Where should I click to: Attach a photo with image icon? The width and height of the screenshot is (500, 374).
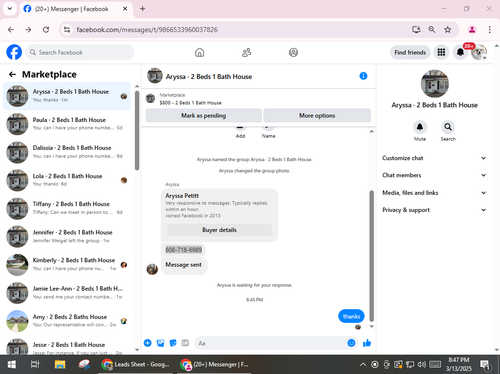(160, 343)
